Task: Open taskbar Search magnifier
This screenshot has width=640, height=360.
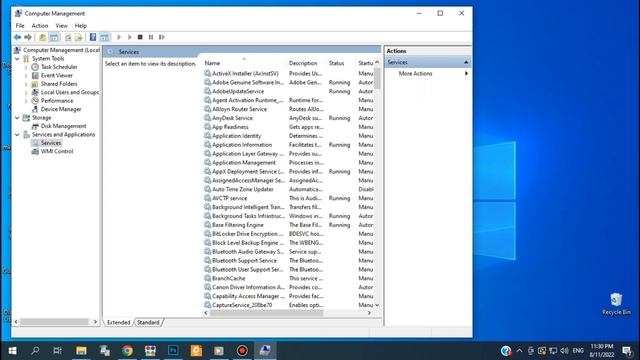Action: [x=35, y=351]
